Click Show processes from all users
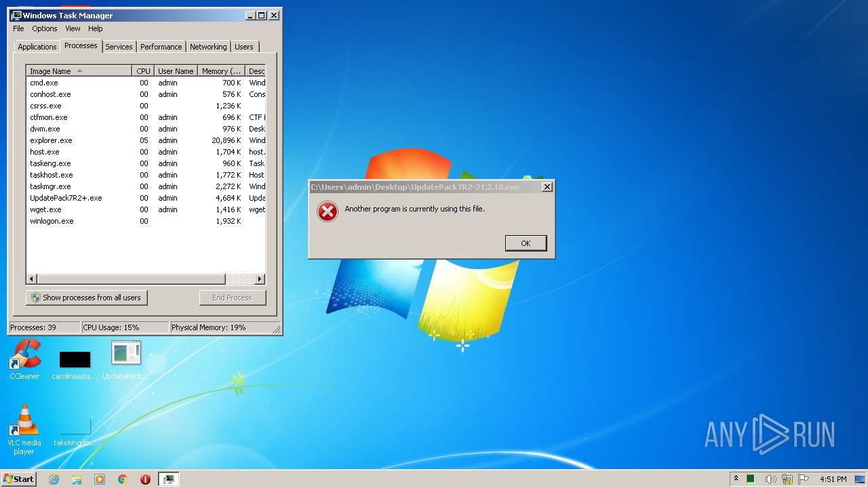 click(87, 298)
